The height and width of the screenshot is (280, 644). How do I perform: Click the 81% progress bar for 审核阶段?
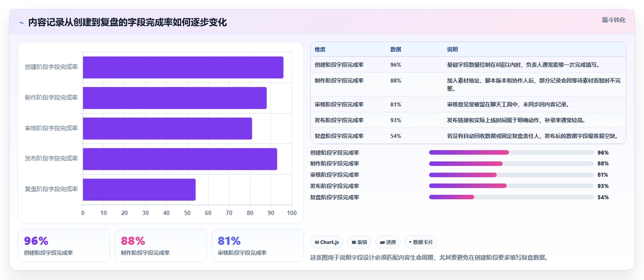point(511,175)
